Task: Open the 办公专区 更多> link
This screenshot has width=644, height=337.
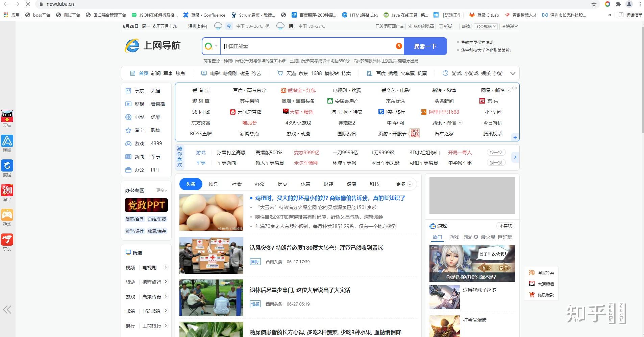Action: pyautogui.click(x=162, y=190)
